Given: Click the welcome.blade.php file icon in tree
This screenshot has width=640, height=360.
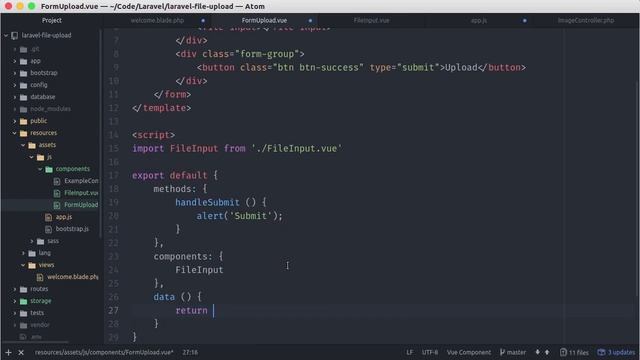Looking at the screenshot, I should [x=40, y=278].
